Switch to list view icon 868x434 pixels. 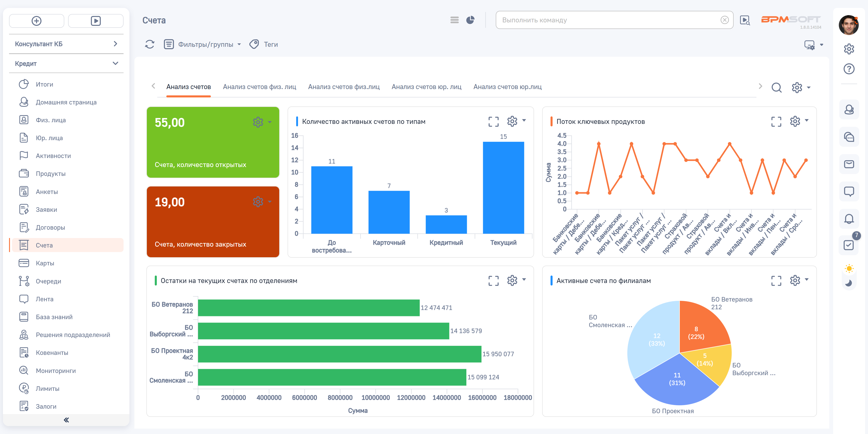coord(454,20)
